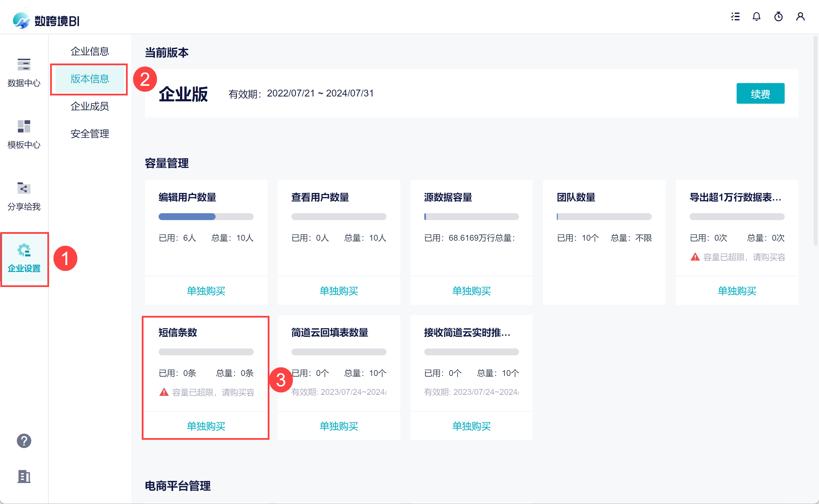Select 企业信息 menu item
Viewport: 819px width, 504px height.
[90, 51]
